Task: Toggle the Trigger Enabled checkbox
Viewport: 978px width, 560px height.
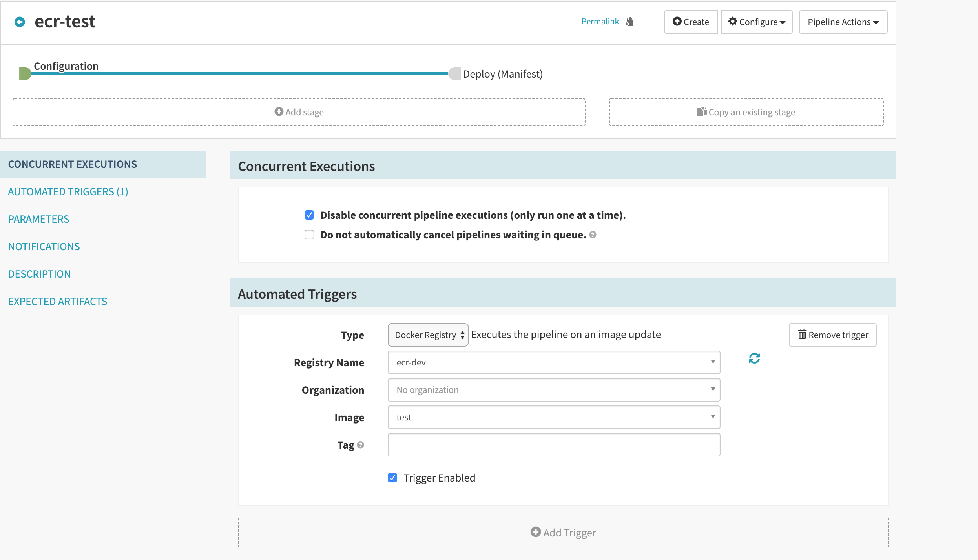Action: pyautogui.click(x=392, y=478)
